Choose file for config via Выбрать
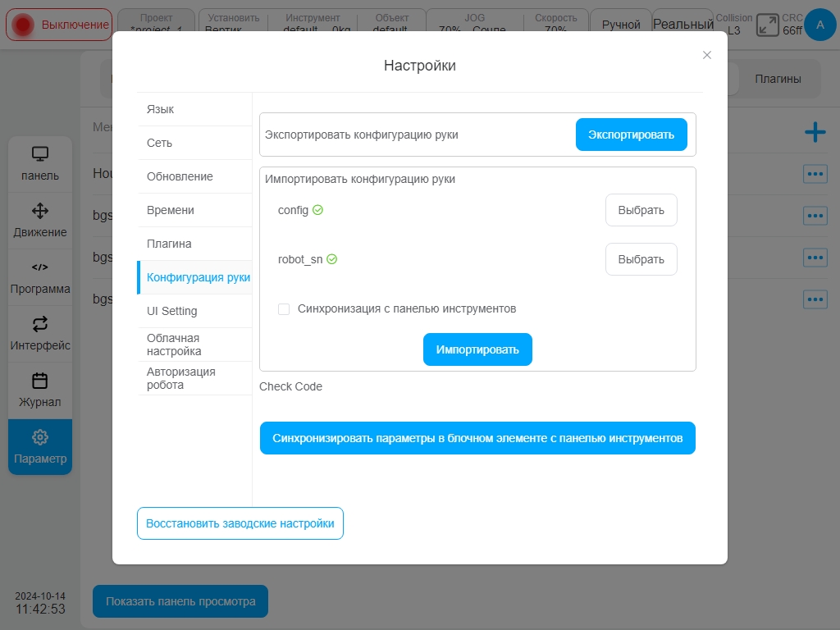 point(641,210)
